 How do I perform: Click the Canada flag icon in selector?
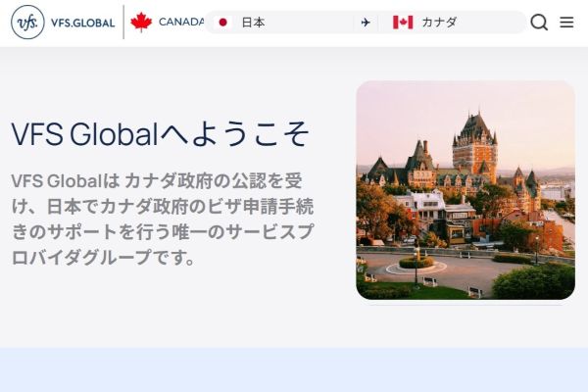pos(403,23)
